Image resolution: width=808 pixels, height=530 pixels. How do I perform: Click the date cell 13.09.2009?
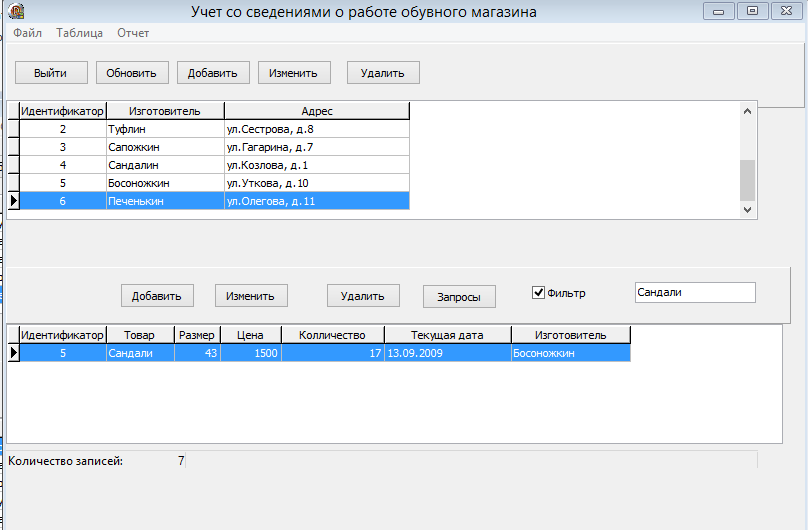(x=448, y=353)
